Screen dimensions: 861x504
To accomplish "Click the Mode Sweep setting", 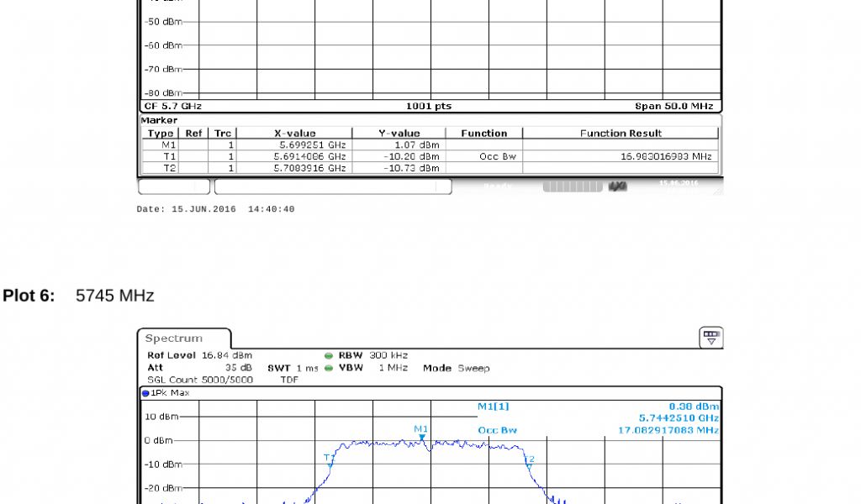I will (456, 368).
